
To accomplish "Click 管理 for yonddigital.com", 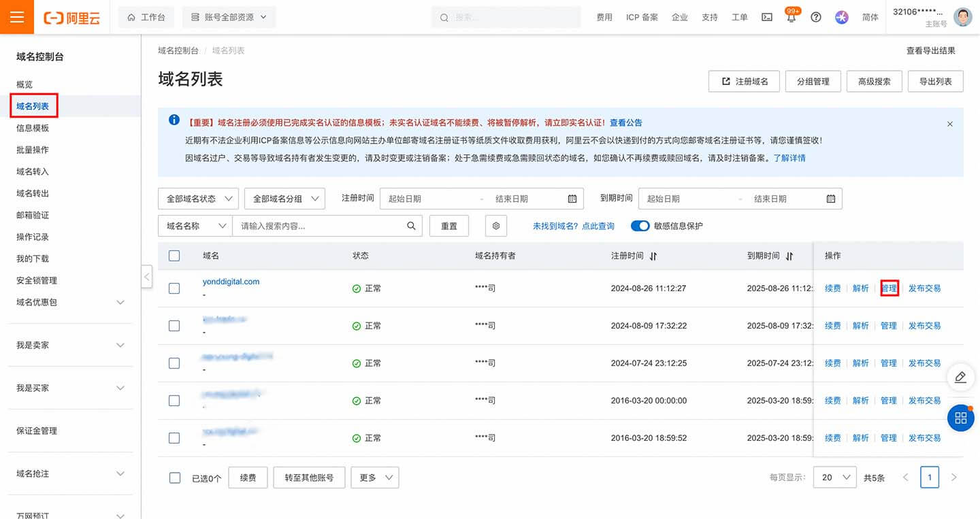I will coord(889,288).
